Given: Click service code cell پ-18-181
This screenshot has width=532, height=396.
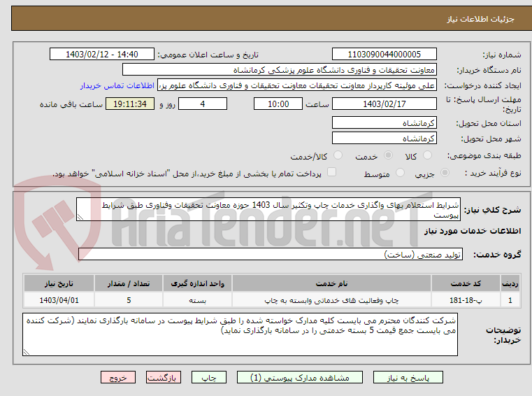Looking at the screenshot, I should coord(466,300).
